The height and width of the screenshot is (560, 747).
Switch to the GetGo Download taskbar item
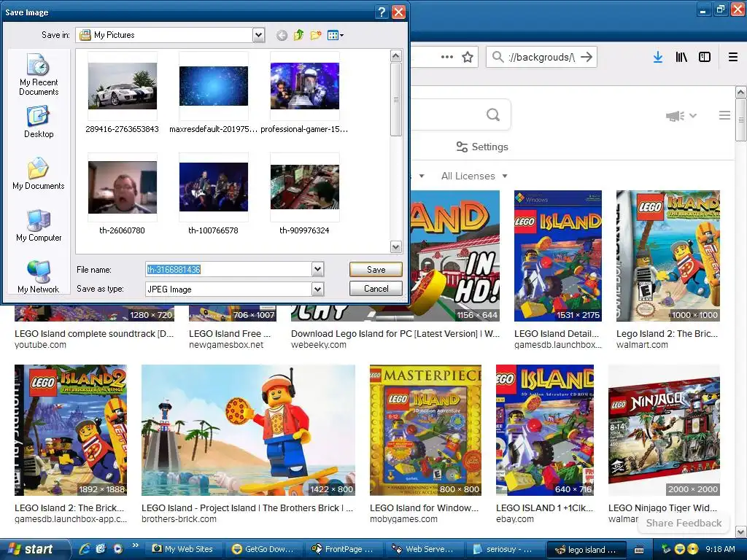[x=263, y=549]
